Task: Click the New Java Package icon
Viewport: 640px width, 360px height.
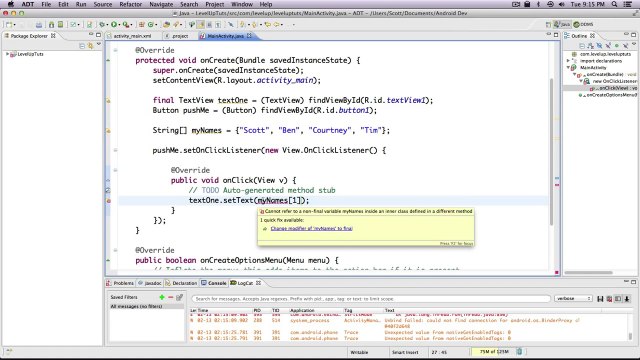Action: click(142, 24)
